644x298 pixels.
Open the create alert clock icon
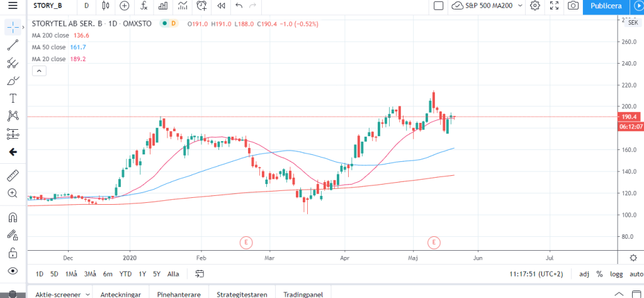coord(201,6)
